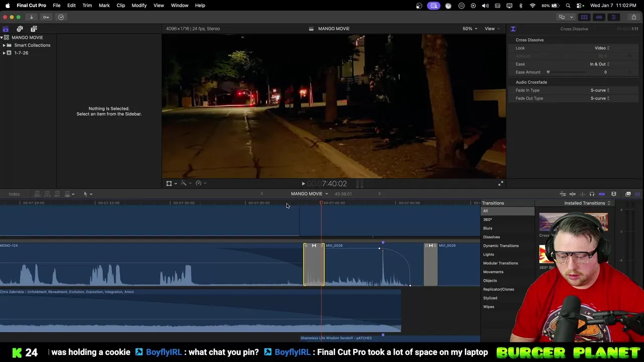Enter full screen viewer mode
Screen dimensions: 644x362
coord(501,184)
